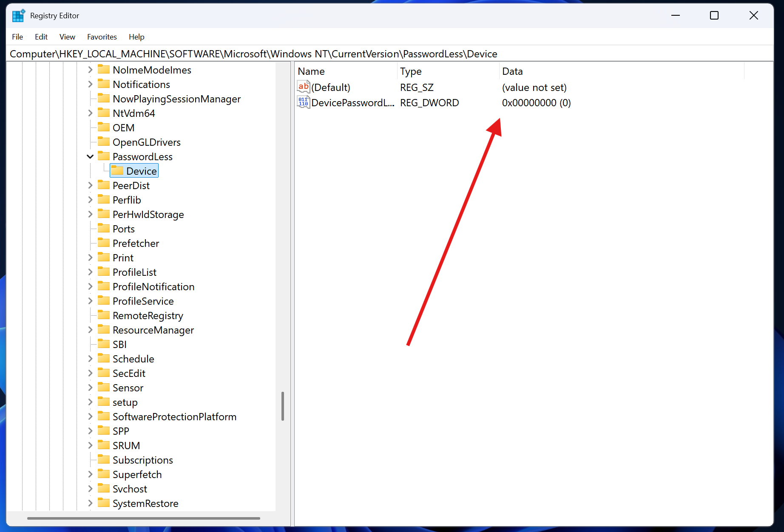784x532 pixels.
Task: Click the REG_DWORD type cell
Action: click(429, 102)
